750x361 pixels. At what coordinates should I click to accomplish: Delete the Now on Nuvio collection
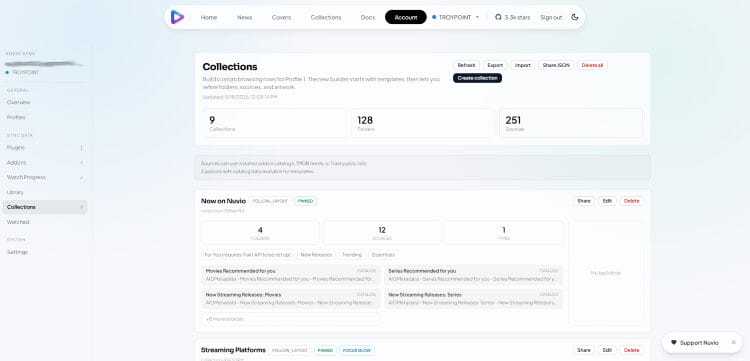click(631, 201)
